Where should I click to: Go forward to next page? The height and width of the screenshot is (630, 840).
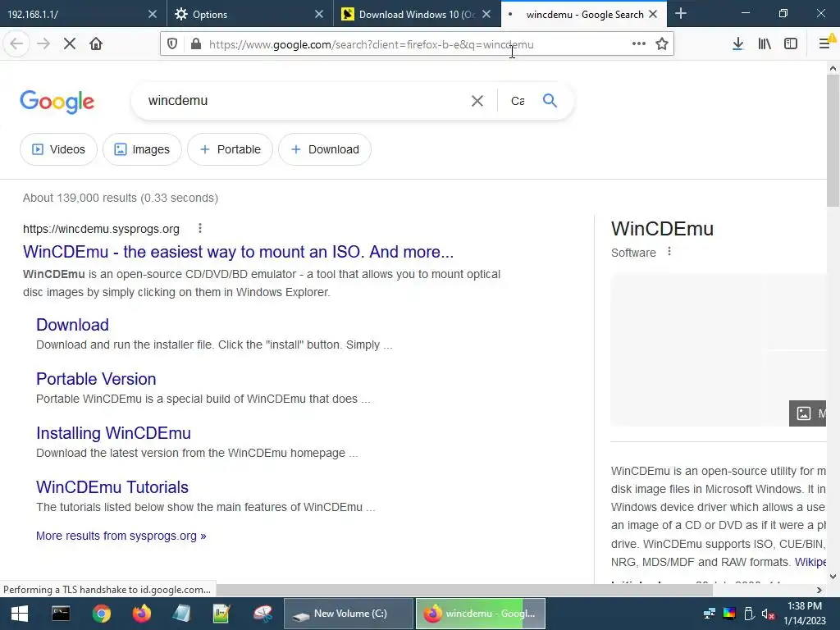pos(43,44)
